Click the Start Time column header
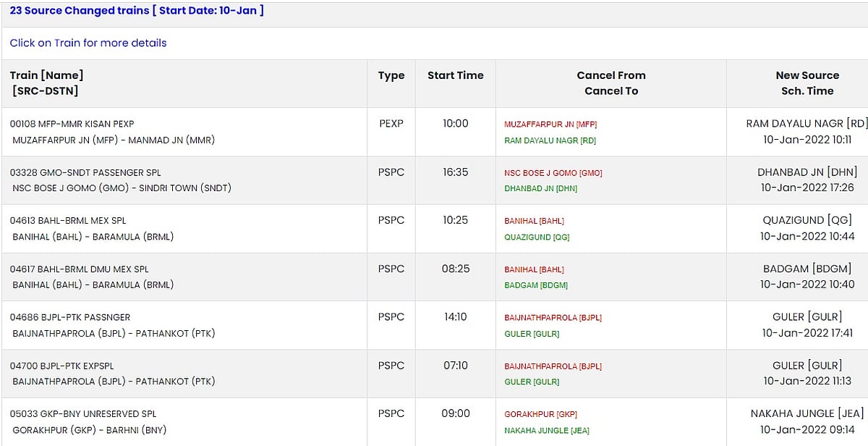Image resolution: width=868 pixels, height=446 pixels. [455, 75]
